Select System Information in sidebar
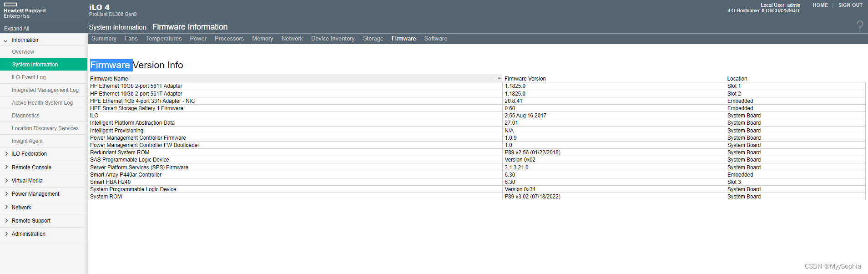Viewport: 868px width, 274px height. pyautogui.click(x=44, y=65)
